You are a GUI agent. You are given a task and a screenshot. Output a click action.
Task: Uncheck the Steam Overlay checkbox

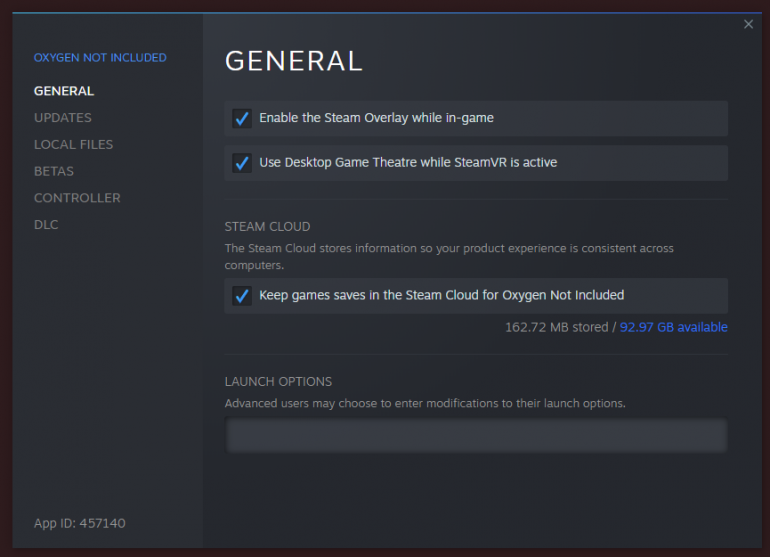(242, 118)
